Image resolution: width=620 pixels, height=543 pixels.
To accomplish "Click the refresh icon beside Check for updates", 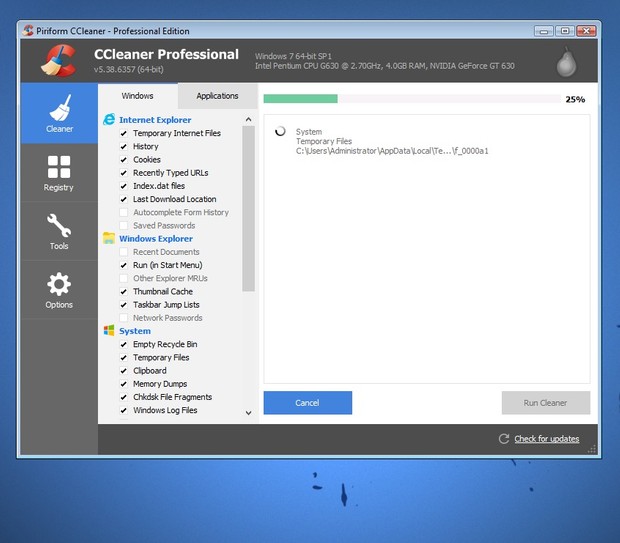I will [504, 439].
